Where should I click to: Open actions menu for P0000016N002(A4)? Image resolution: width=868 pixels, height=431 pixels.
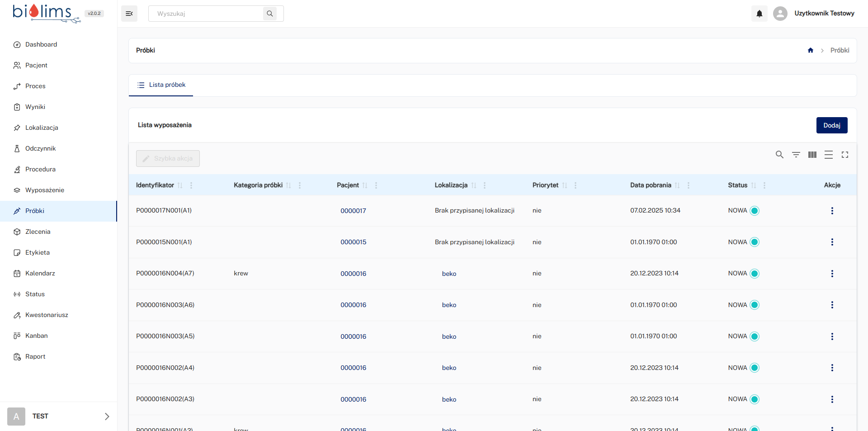tap(832, 368)
